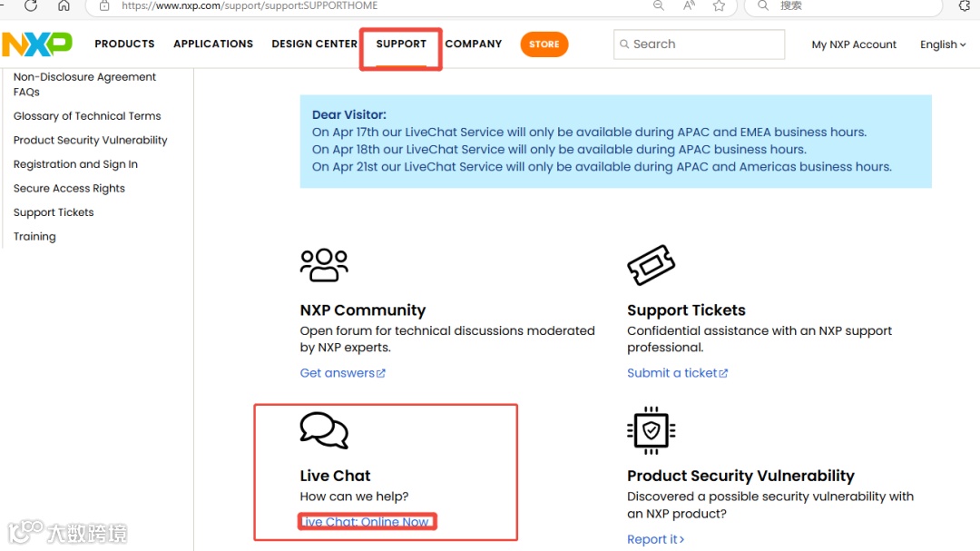Screen dimensions: 980x551
Task: Open the SUPPORT menu
Action: (x=401, y=44)
